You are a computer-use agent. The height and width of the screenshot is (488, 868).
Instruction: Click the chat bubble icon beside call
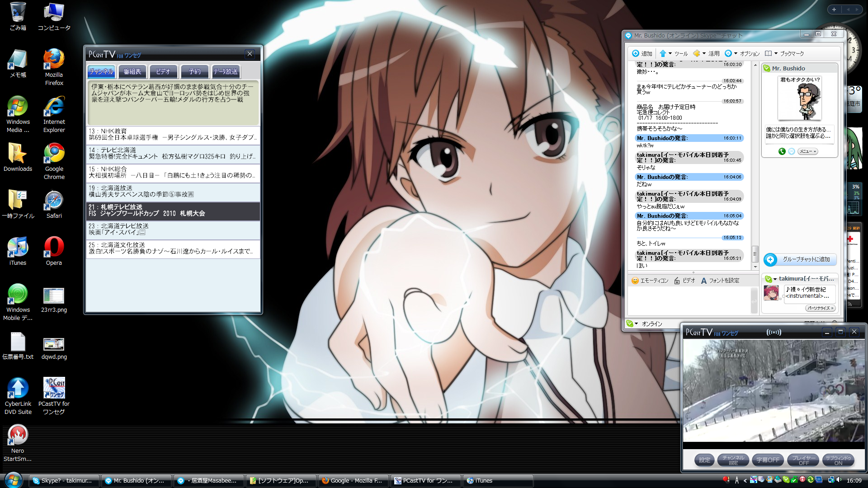tap(792, 151)
